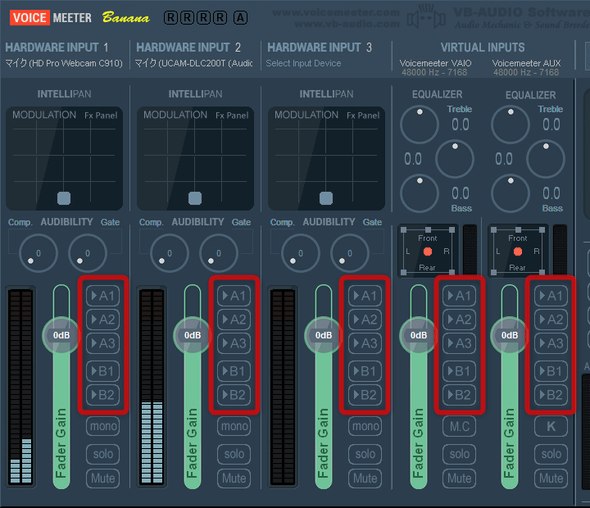The height and width of the screenshot is (508, 590).
Task: Click the Voicemeeter AUX label
Action: [x=526, y=63]
